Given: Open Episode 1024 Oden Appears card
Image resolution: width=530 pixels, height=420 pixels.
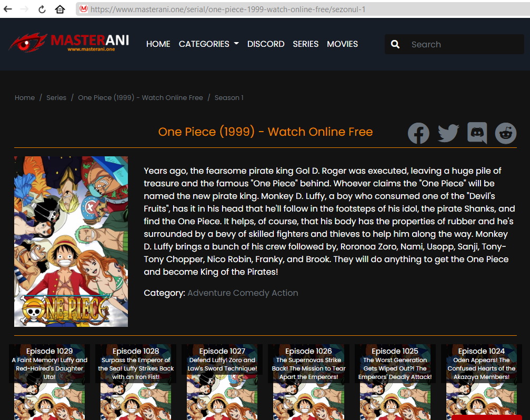Looking at the screenshot, I should 482,382.
